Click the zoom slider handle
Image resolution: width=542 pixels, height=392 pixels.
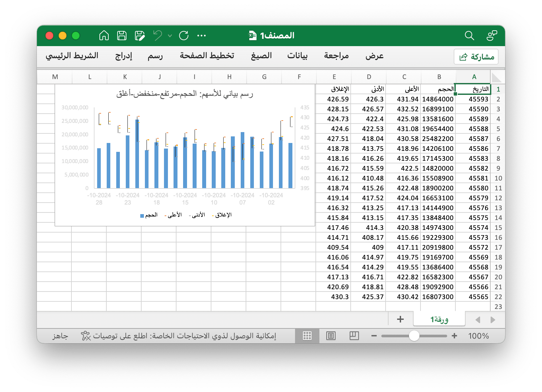[414, 336]
